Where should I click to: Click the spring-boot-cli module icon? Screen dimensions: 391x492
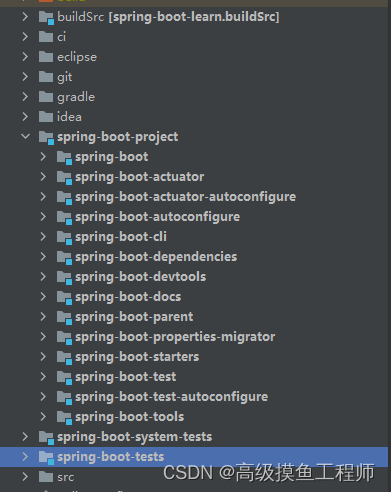tap(64, 238)
